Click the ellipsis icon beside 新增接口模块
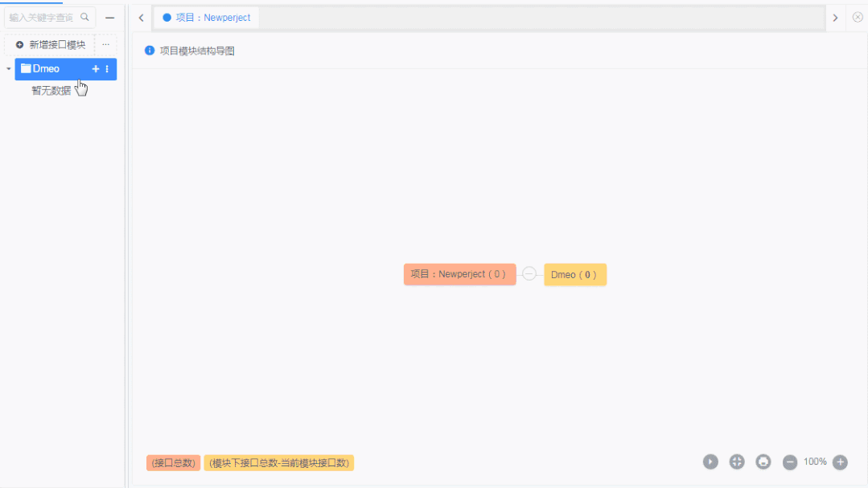This screenshot has width=868, height=488. pyautogui.click(x=105, y=45)
